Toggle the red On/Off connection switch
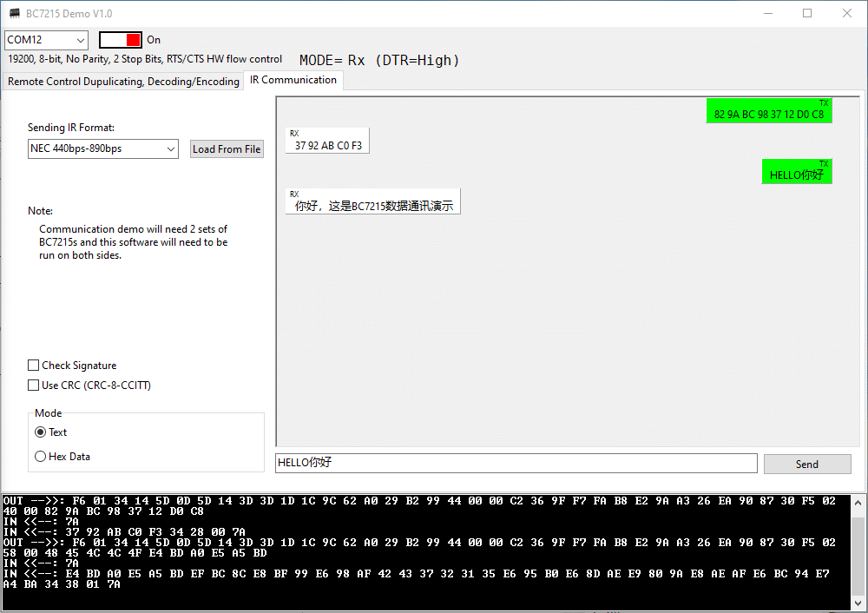This screenshot has height=613, width=868. (x=120, y=40)
